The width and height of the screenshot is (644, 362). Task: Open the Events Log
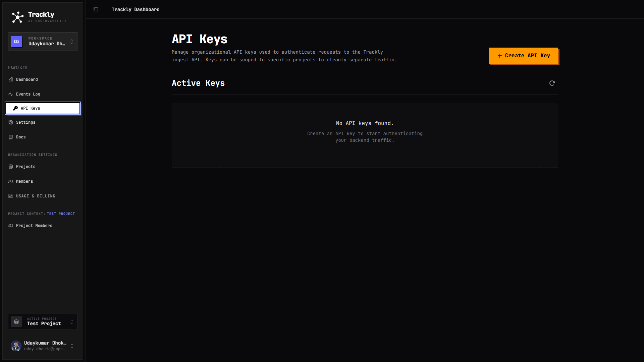click(x=28, y=94)
